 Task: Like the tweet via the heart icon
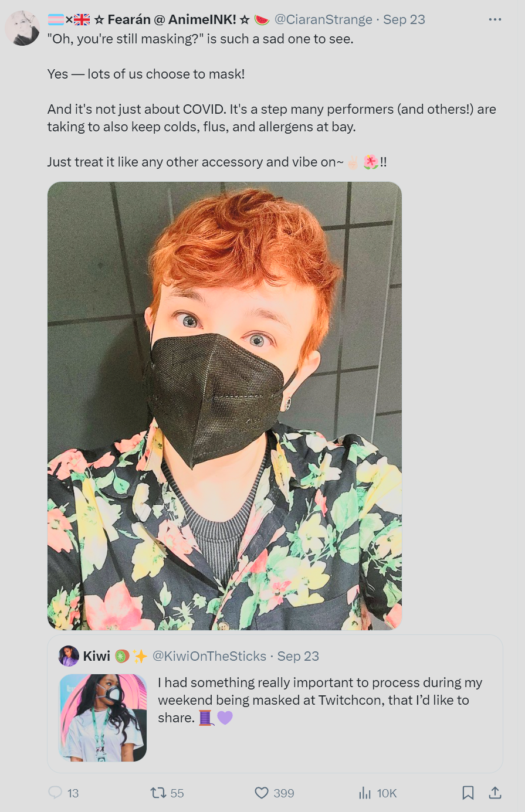[x=262, y=793]
